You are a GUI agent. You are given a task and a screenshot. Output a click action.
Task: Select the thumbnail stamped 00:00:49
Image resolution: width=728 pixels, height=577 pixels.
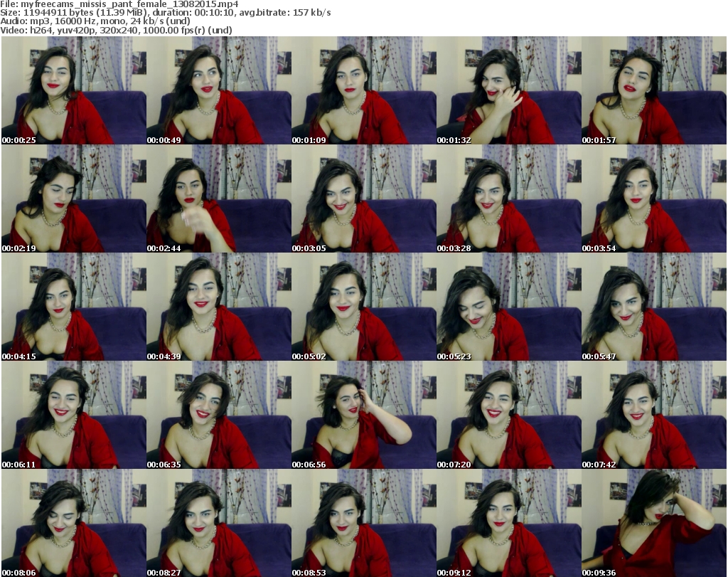tap(219, 90)
